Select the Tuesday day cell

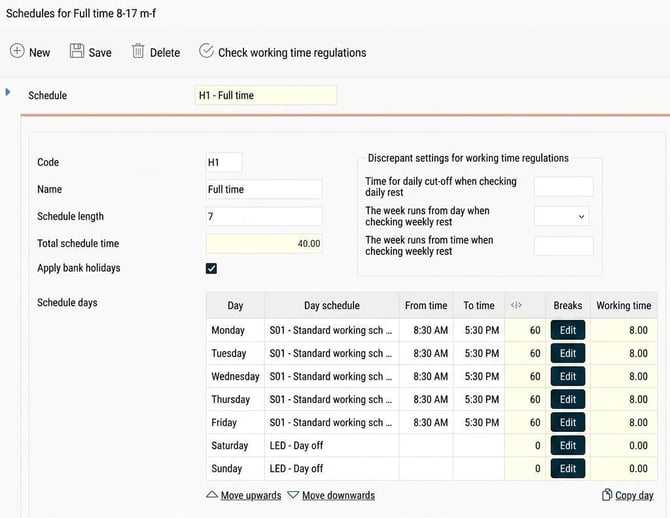pyautogui.click(x=235, y=353)
